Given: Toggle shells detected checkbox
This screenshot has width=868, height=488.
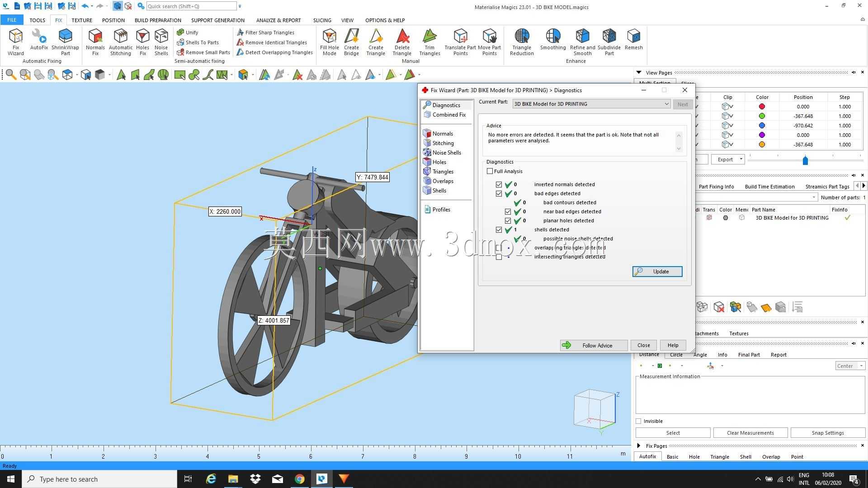Looking at the screenshot, I should [x=499, y=230].
